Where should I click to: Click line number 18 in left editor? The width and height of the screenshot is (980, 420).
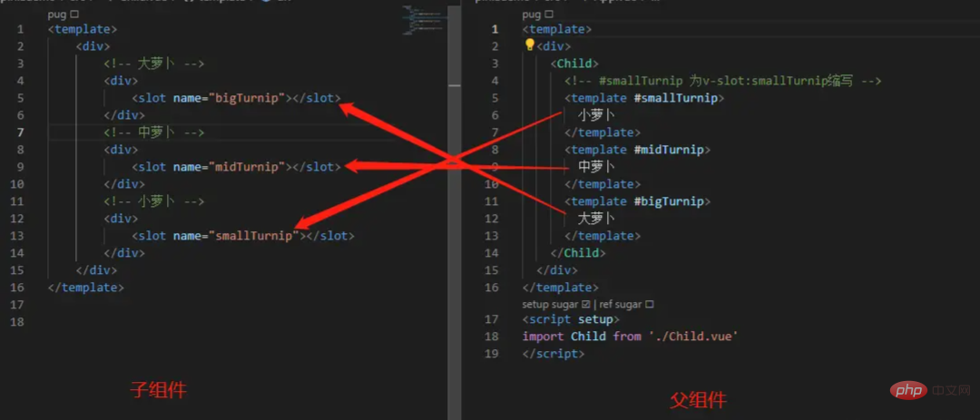click(17, 322)
